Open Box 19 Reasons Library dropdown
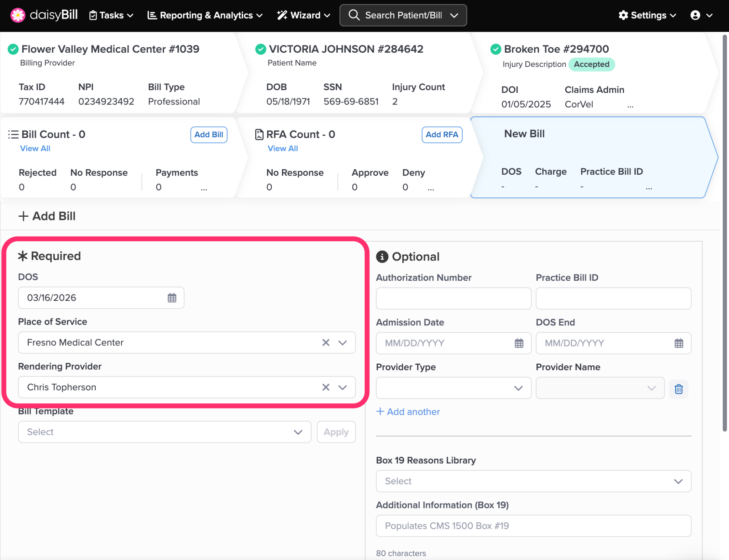The height and width of the screenshot is (560, 729). (x=678, y=481)
